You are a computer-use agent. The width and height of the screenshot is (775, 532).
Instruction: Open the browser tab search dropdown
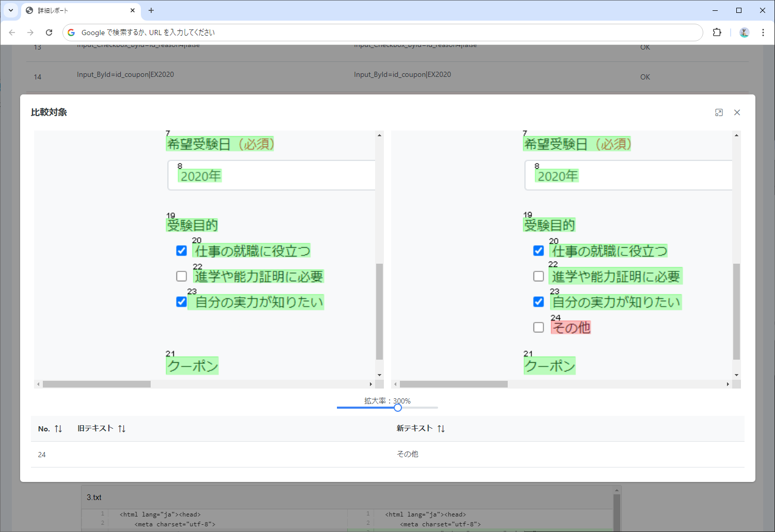tap(10, 10)
